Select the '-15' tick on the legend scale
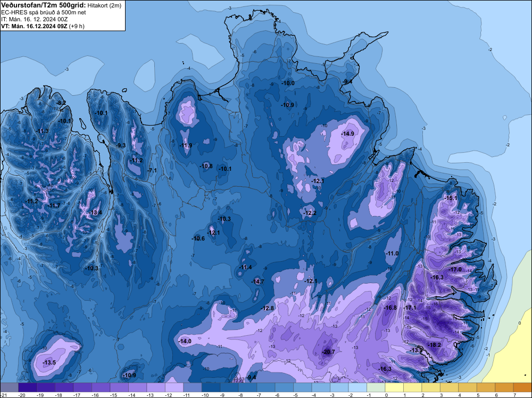The height and width of the screenshot is (398, 532). click(x=114, y=395)
